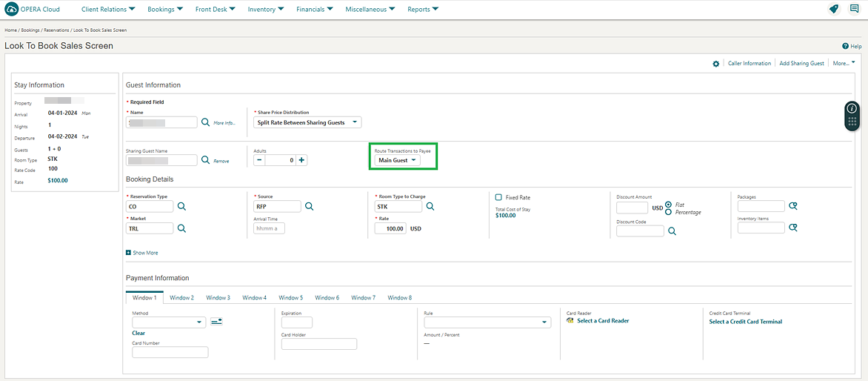The height and width of the screenshot is (381, 868).
Task: Switch to Window 6 payment tab
Action: [x=327, y=297]
